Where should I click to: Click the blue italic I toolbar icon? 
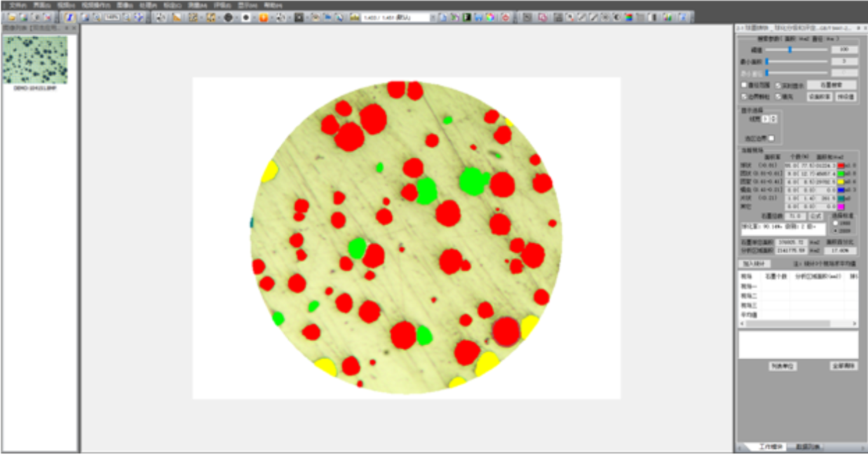70,17
